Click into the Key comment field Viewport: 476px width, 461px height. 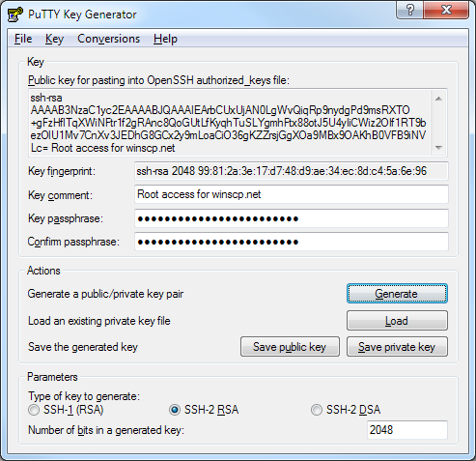[292, 194]
